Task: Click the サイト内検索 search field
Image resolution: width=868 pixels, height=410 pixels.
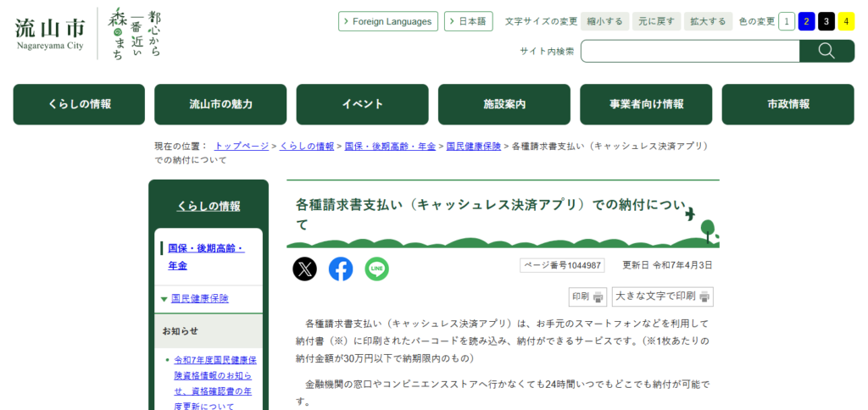Action: click(689, 51)
